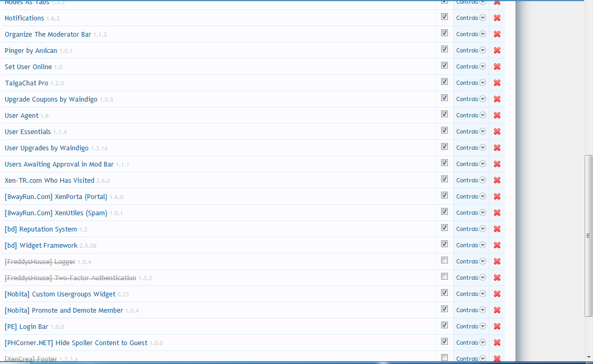The height and width of the screenshot is (364, 593).
Task: Uncheck the User Upgrades by Waindigo checkbox
Action: pos(444,146)
